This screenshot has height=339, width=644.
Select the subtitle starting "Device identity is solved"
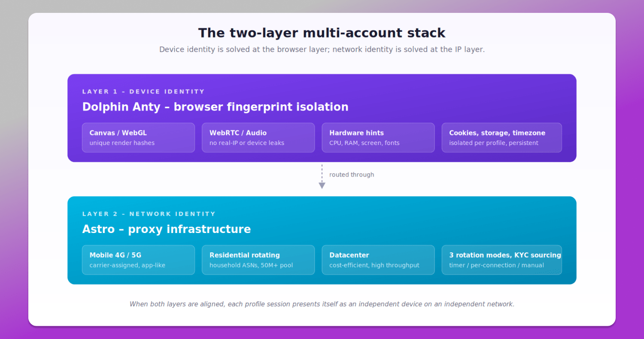tap(322, 49)
